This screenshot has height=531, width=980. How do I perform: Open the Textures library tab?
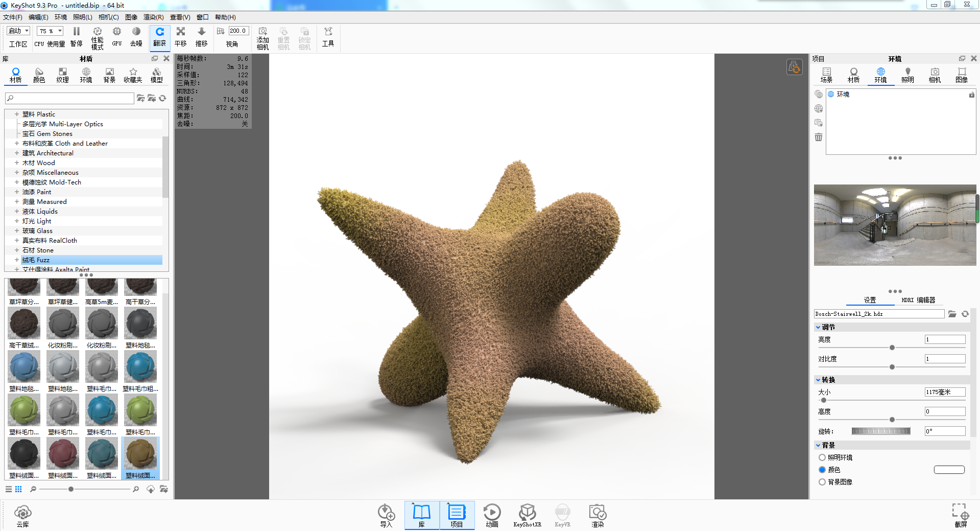[x=62, y=75]
